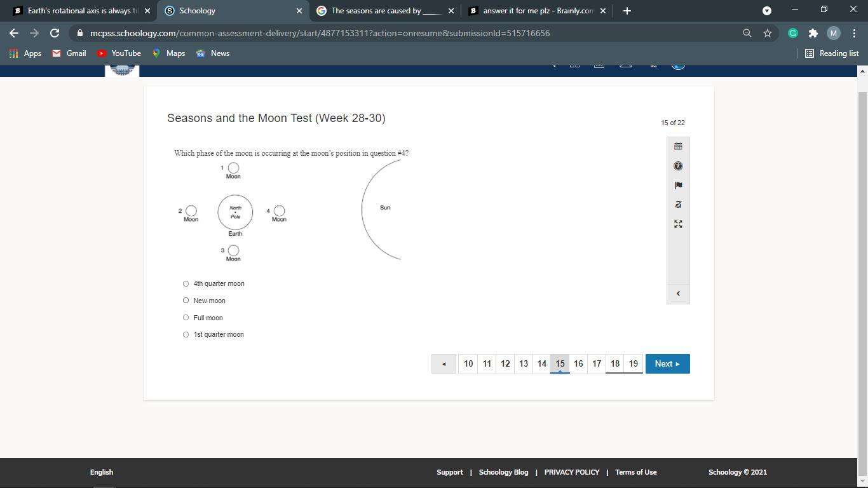This screenshot has width=868, height=488.
Task: Reload the current page
Action: tap(55, 33)
